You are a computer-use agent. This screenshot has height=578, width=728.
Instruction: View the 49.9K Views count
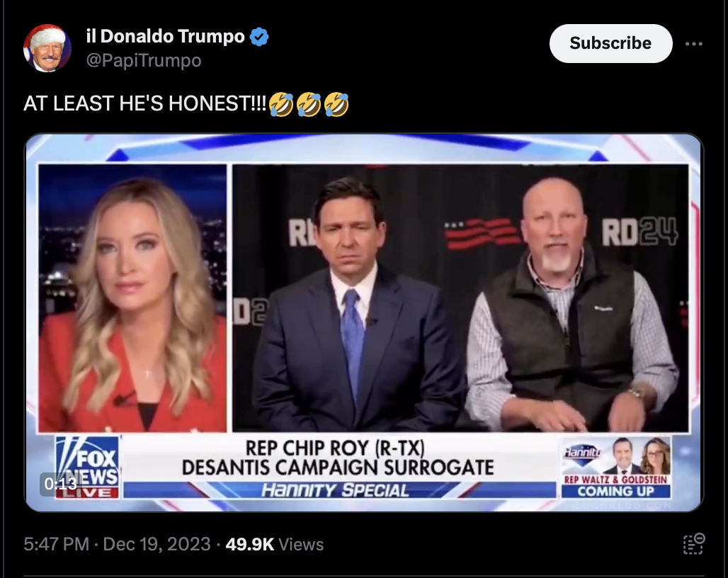pos(274,544)
